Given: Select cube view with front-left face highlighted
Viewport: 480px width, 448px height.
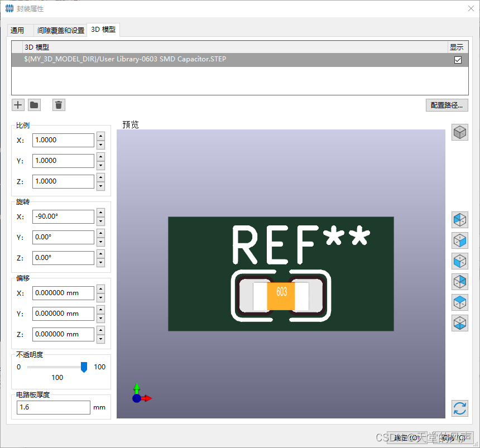Looking at the screenshot, I should click(460, 261).
